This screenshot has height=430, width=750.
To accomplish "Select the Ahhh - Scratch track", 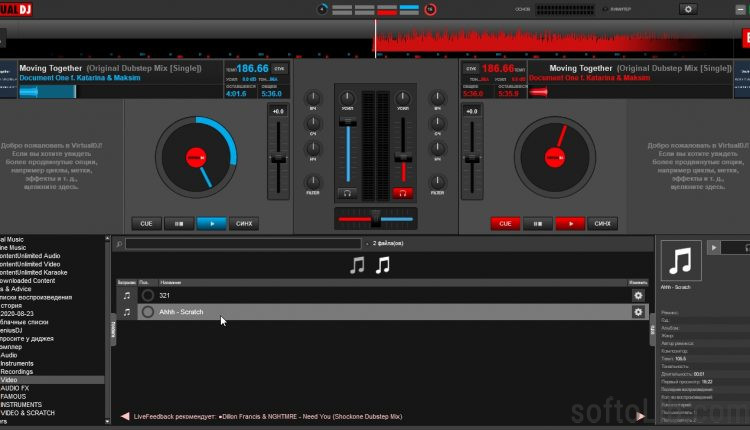I will point(181,312).
